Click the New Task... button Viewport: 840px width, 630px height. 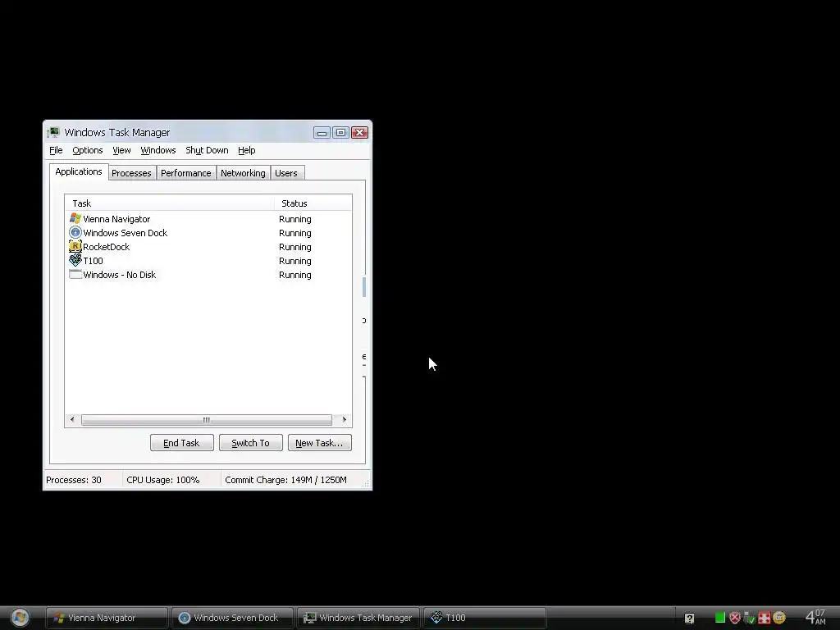pos(319,443)
